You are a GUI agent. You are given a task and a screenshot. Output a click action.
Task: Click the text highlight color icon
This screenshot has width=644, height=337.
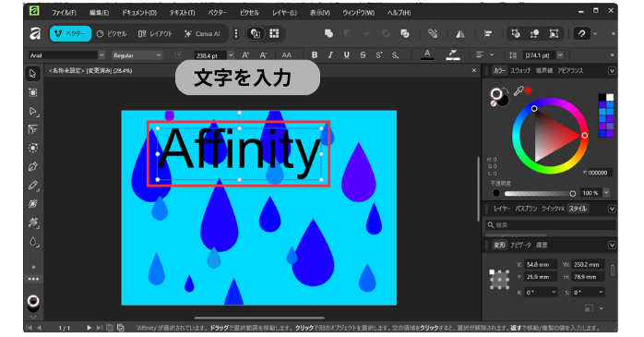(x=453, y=54)
